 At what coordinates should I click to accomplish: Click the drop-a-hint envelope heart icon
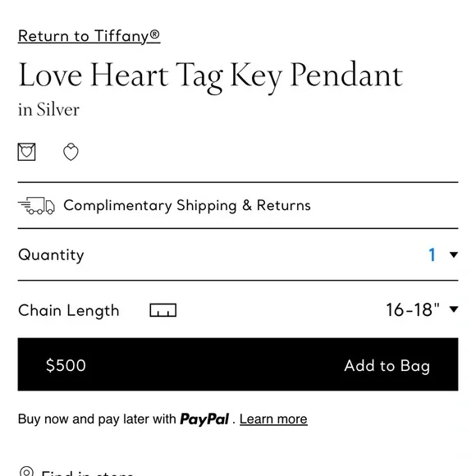27,152
